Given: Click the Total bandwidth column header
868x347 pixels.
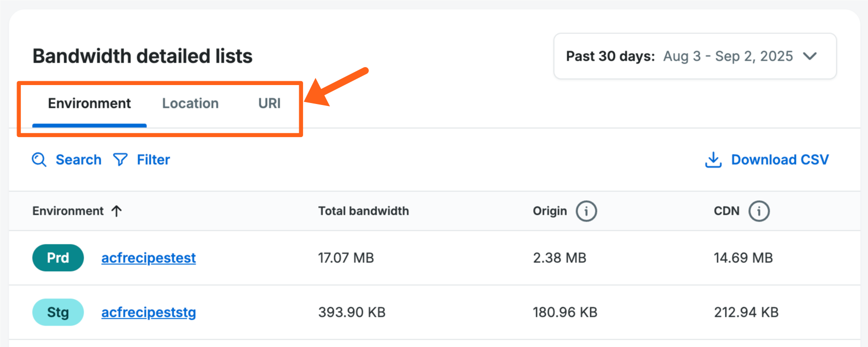Looking at the screenshot, I should pyautogui.click(x=363, y=211).
